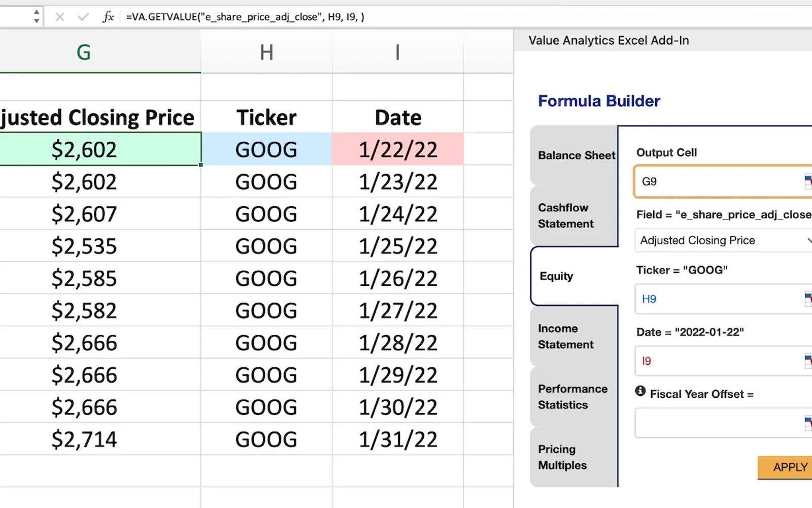Image resolution: width=812 pixels, height=508 pixels.
Task: Click range picker icon in Fiscal Year Offset field
Action: (x=808, y=423)
